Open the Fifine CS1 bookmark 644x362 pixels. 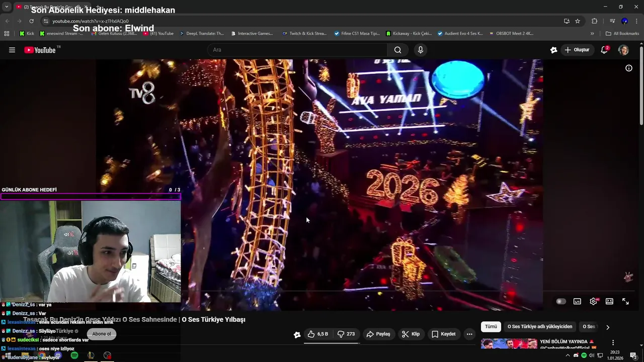click(x=357, y=34)
